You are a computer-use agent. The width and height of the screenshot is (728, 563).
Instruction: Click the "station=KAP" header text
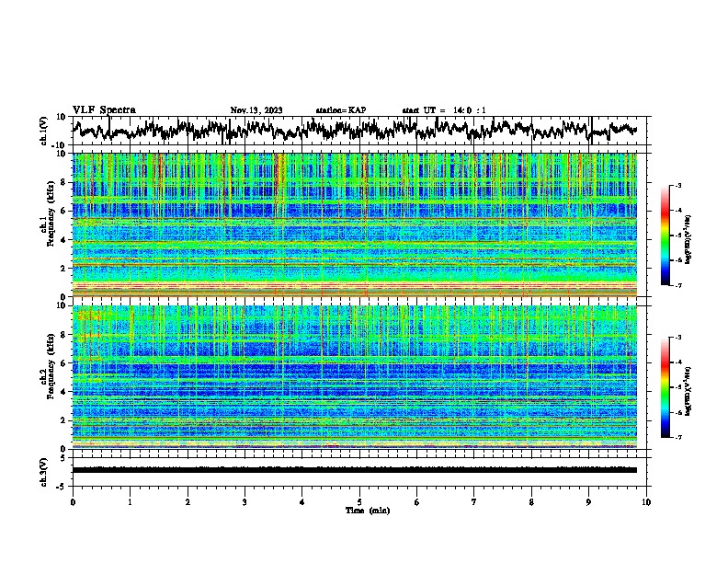[341, 110]
